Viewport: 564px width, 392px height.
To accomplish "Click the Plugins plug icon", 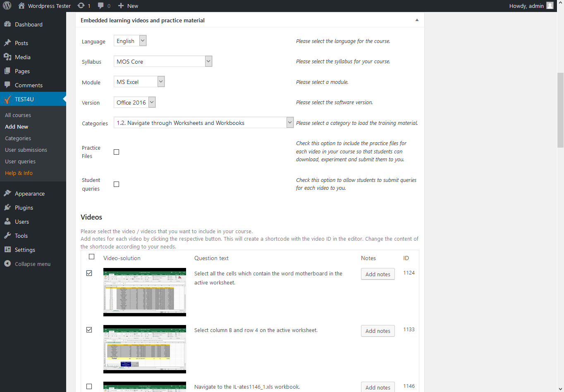I will [x=7, y=207].
